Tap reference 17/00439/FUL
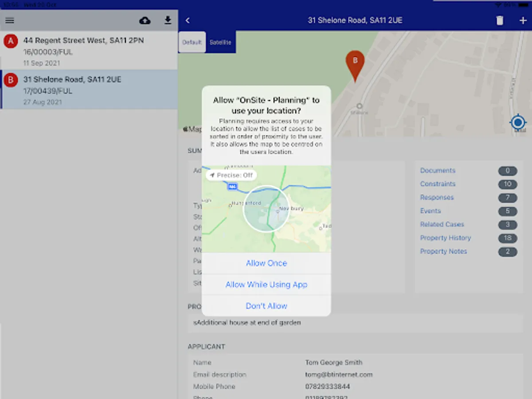Image resolution: width=532 pixels, height=399 pixels. click(x=48, y=91)
